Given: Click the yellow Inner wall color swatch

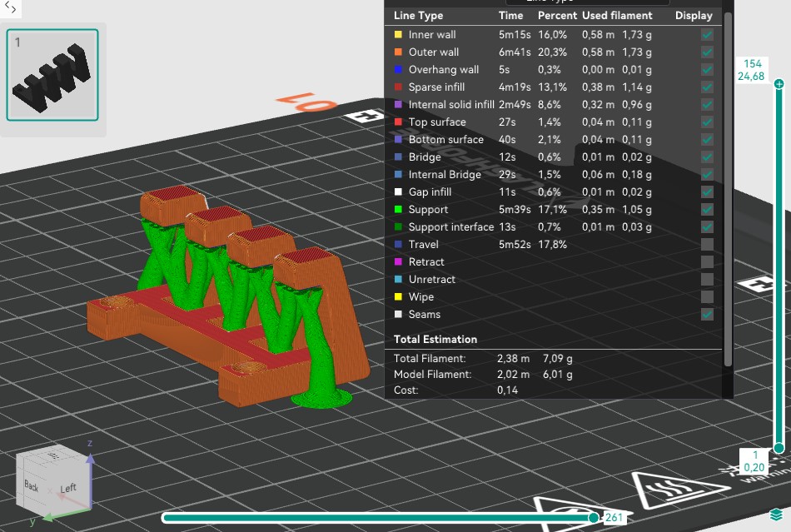Looking at the screenshot, I should coord(398,35).
